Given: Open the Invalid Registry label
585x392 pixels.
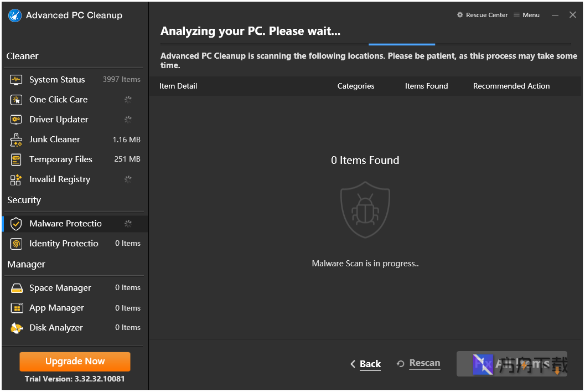Looking at the screenshot, I should tap(60, 179).
